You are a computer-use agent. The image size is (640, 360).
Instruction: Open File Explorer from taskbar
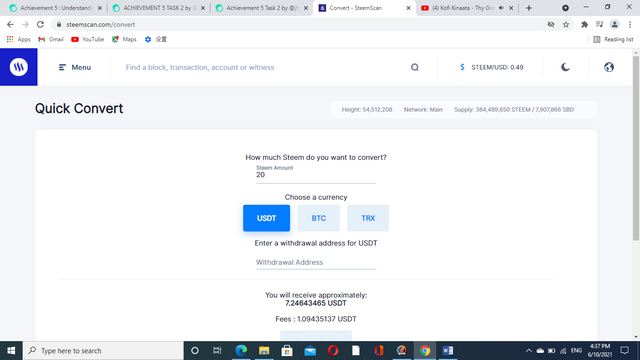(264, 351)
